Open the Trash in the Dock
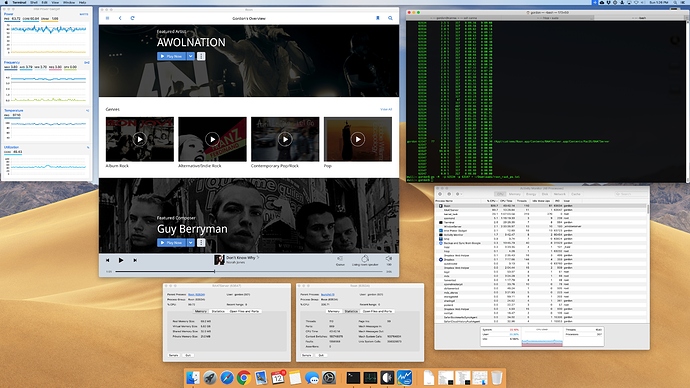Image resolution: width=690 pixels, height=388 pixels. click(x=496, y=377)
